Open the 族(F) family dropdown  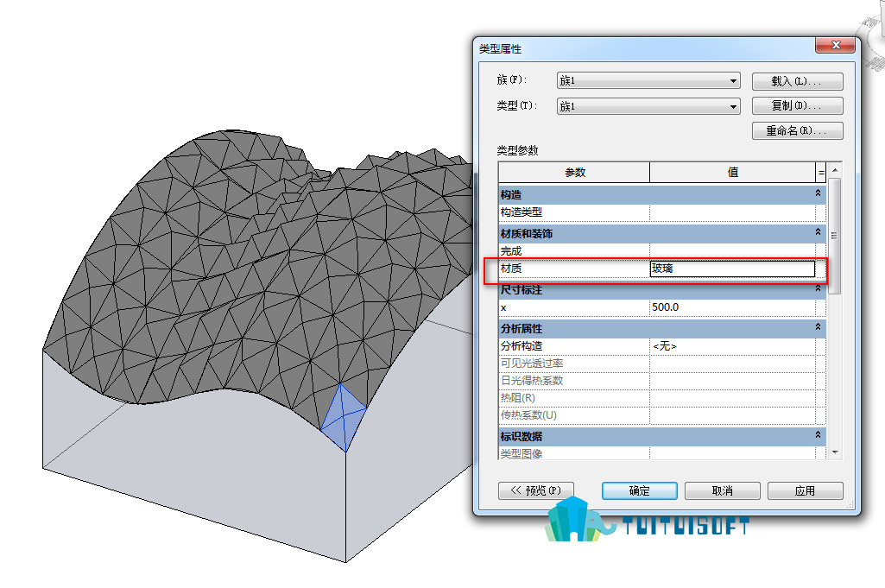point(648,80)
